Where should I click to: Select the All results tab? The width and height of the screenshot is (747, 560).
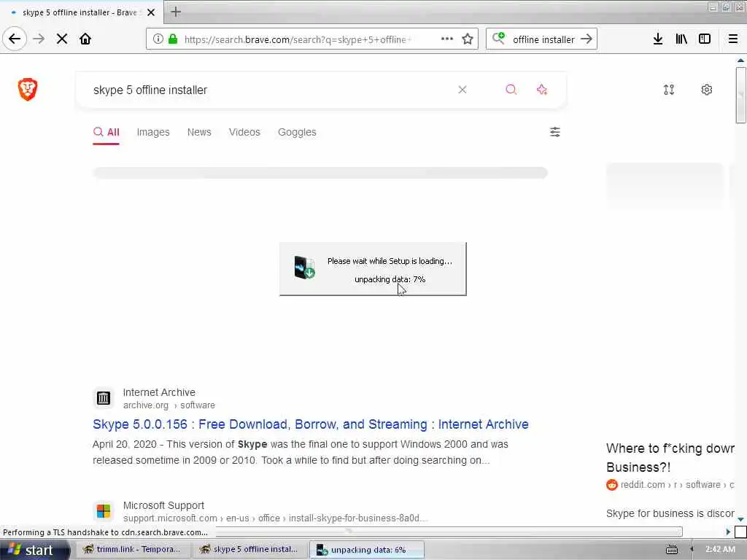click(x=107, y=132)
